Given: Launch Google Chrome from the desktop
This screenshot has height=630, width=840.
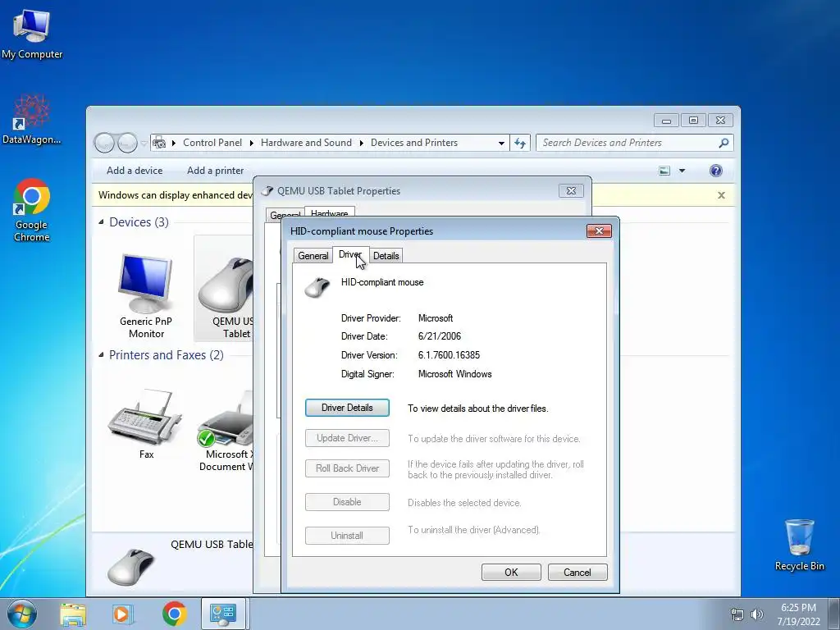Looking at the screenshot, I should click(32, 209).
